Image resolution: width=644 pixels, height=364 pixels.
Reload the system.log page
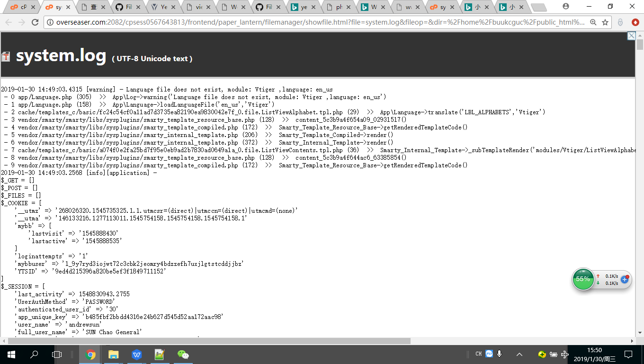35,22
